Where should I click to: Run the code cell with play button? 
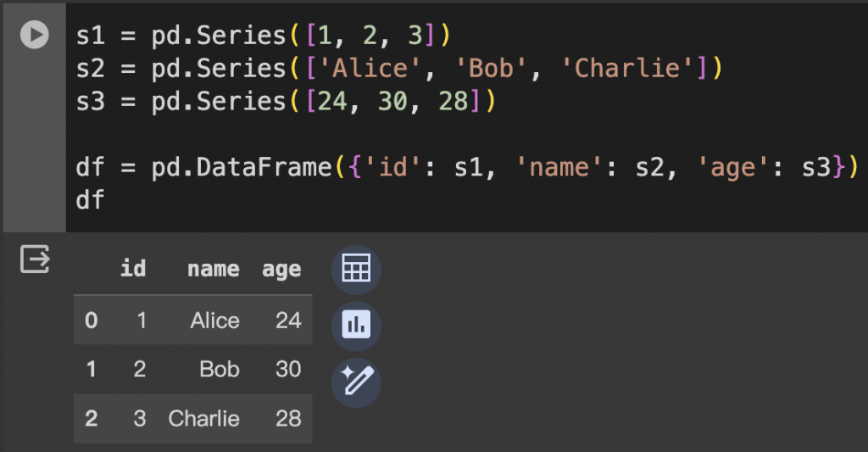tap(34, 35)
